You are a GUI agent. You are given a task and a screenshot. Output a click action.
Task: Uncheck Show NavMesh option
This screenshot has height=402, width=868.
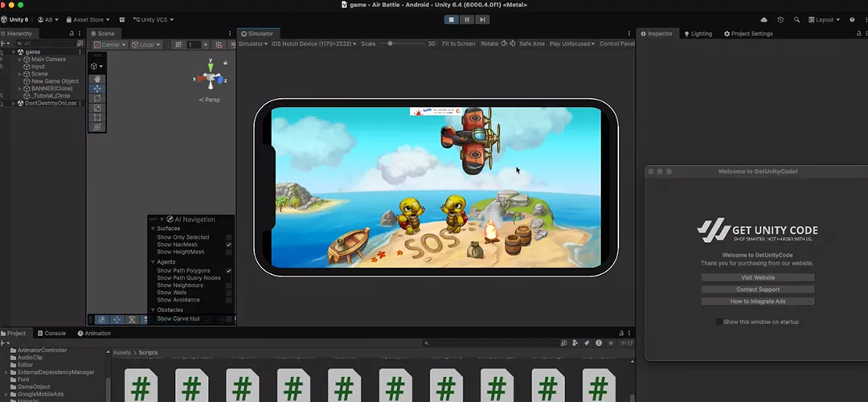click(x=229, y=244)
